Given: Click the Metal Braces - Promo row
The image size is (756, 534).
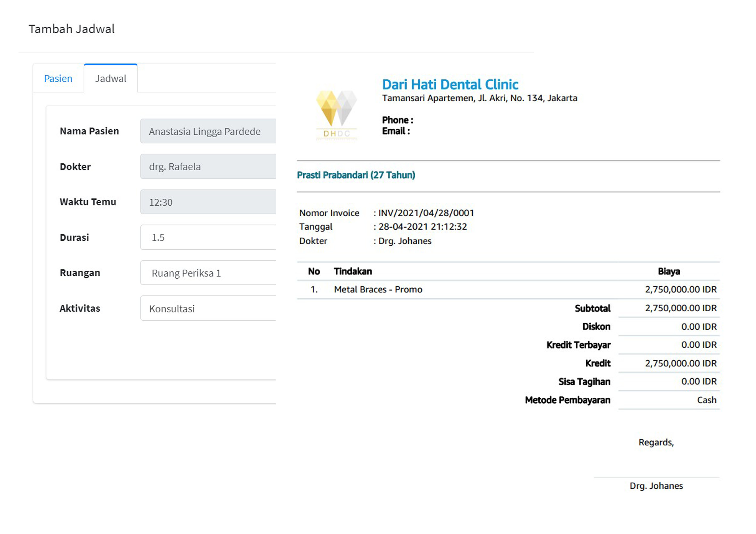Looking at the screenshot, I should 378,290.
